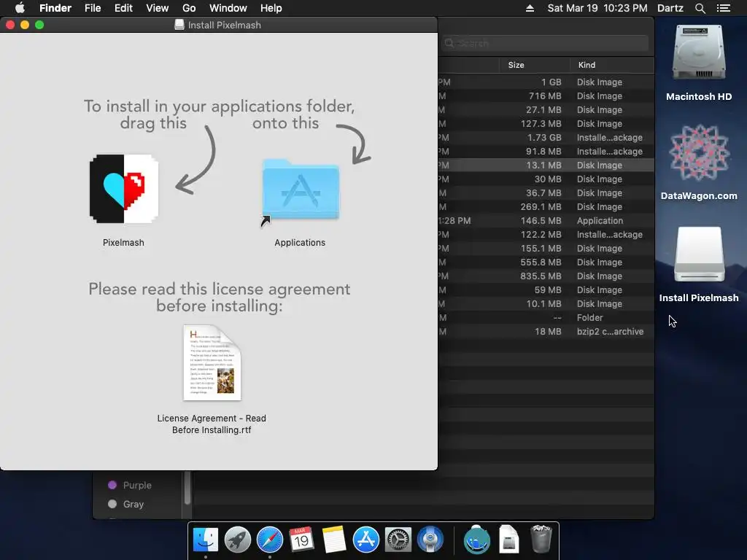Open the Apple menu

point(20,8)
